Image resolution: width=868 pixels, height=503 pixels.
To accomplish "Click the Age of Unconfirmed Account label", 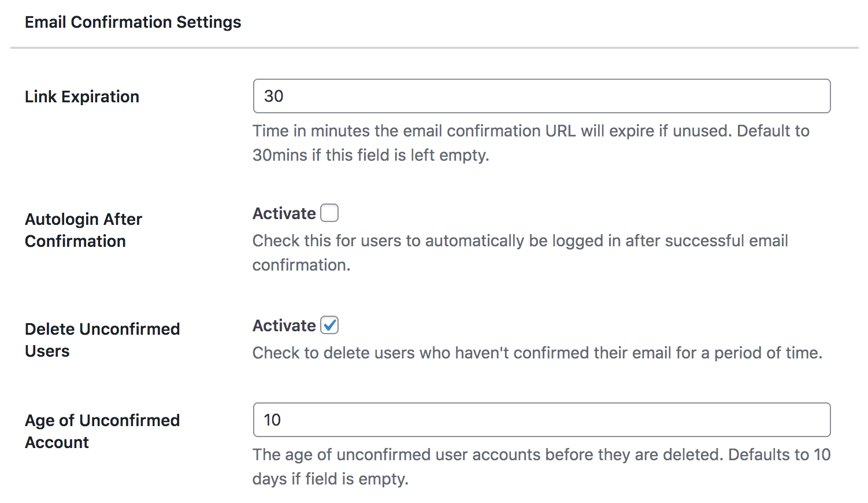I will coord(102,431).
